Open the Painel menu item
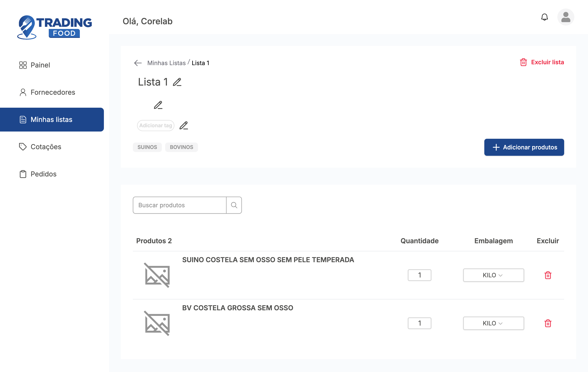The image size is (588, 372). click(x=40, y=65)
